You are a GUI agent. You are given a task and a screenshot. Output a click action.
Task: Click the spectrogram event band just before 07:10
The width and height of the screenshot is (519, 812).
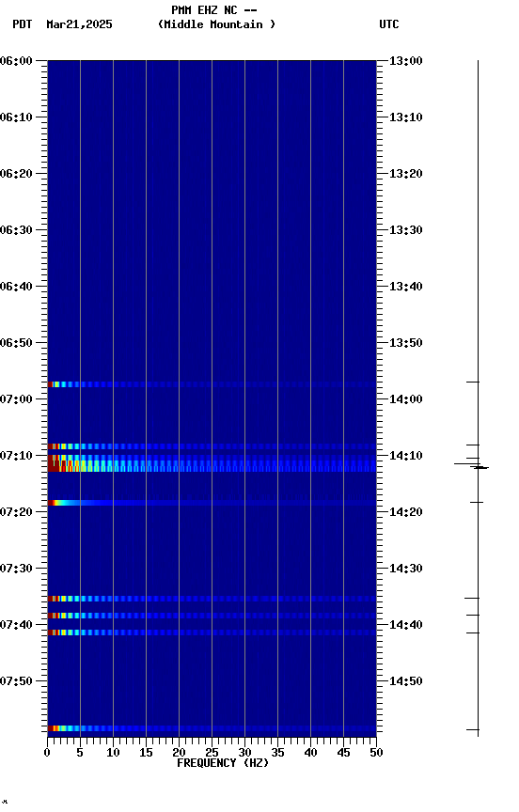tap(212, 446)
